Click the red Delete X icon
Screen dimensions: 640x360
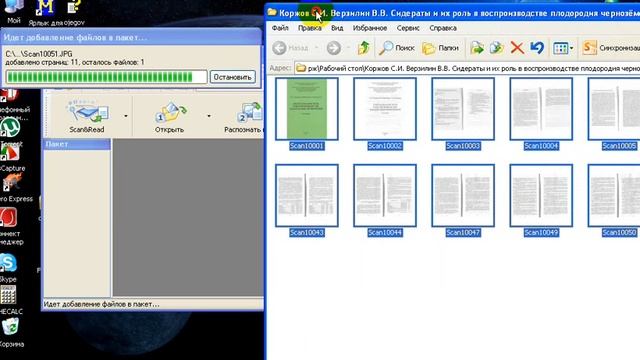[517, 48]
